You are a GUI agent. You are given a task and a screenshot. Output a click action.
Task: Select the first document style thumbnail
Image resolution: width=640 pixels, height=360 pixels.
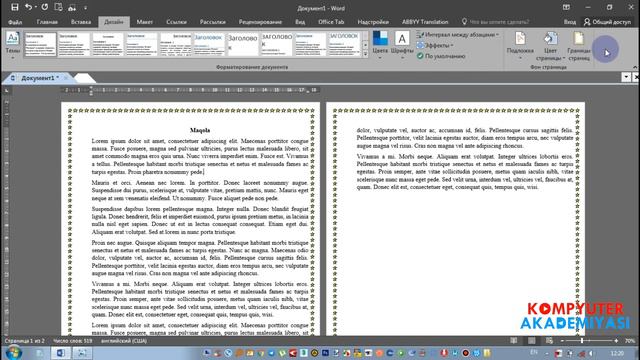coord(40,44)
